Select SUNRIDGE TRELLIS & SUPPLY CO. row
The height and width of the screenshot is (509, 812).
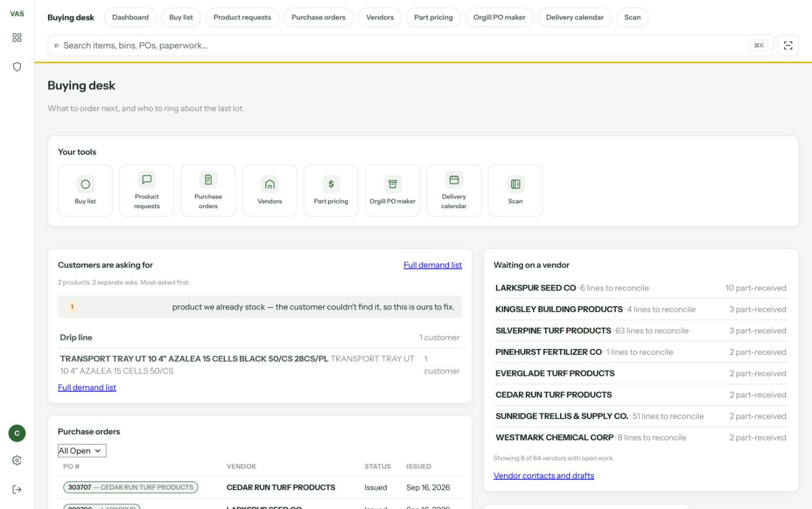(x=641, y=416)
